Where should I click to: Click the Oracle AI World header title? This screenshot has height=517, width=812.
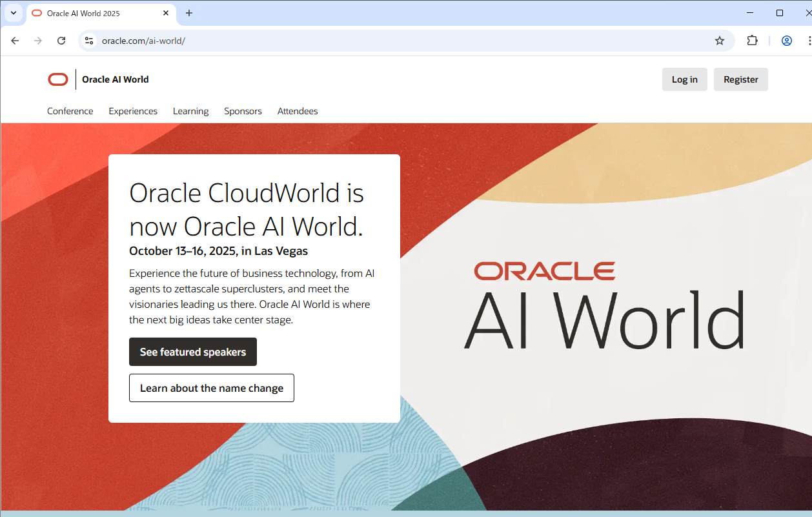pos(116,79)
